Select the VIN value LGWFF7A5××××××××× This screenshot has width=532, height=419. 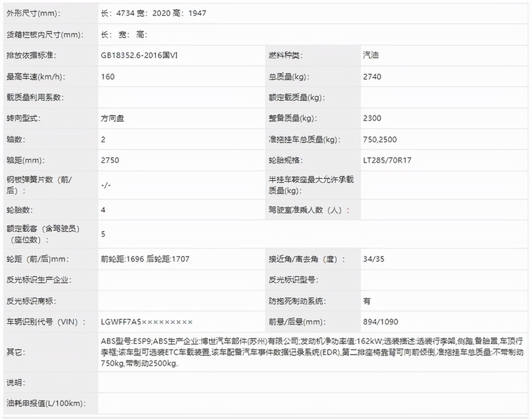click(x=147, y=322)
